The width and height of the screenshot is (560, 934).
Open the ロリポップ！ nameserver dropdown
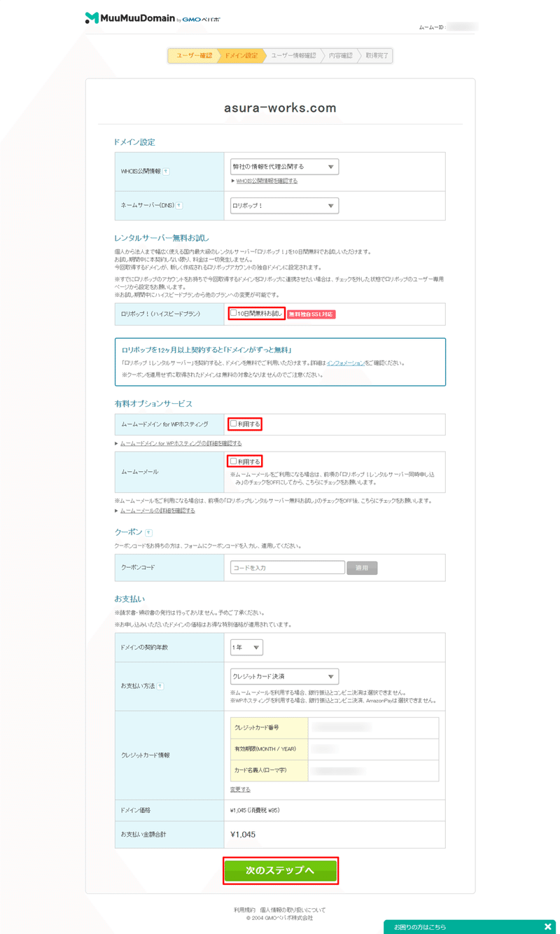[284, 206]
